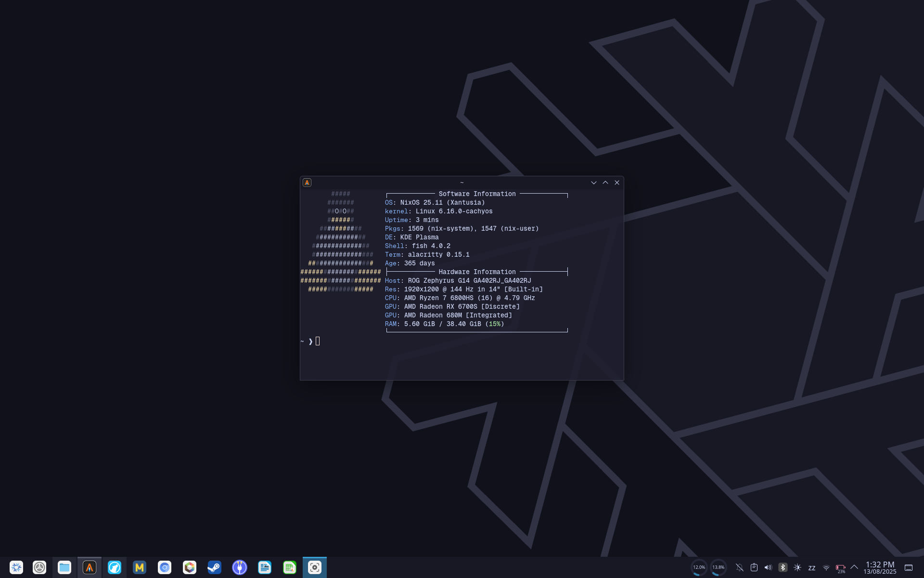Open the Dolphin file manager icon
The height and width of the screenshot is (578, 924).
click(x=64, y=567)
